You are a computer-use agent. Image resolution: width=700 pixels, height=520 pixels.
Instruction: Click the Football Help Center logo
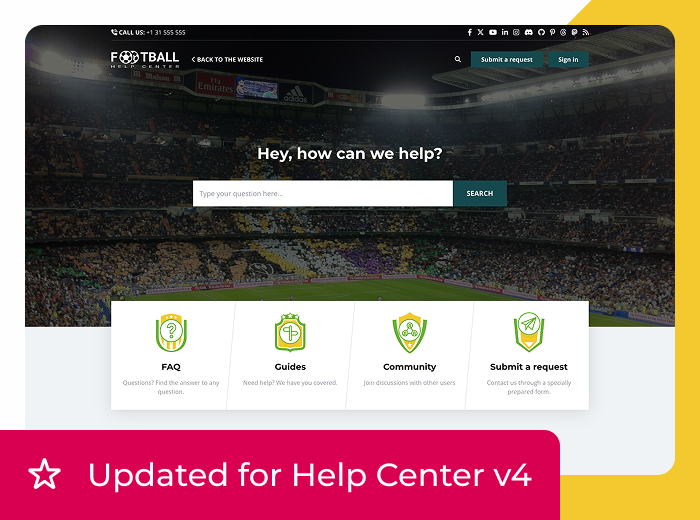click(145, 59)
